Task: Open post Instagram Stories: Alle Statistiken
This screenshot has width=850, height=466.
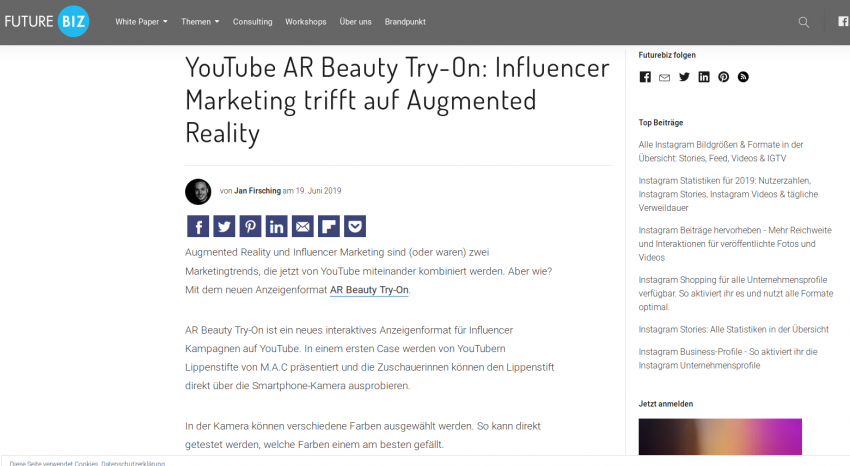Action: coord(733,329)
